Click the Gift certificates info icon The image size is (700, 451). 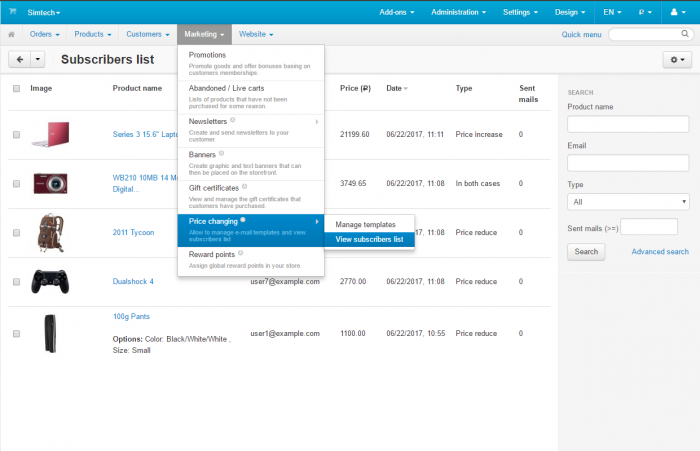point(245,187)
